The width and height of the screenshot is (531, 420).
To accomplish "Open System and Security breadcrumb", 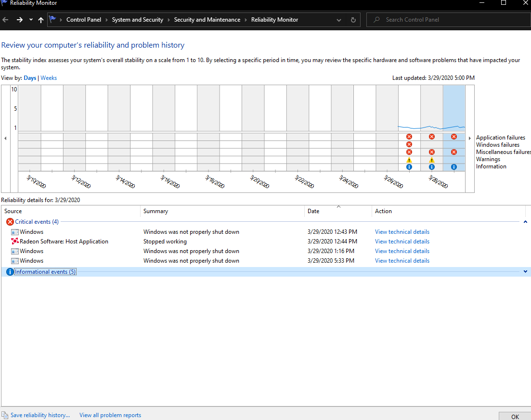I will [138, 20].
